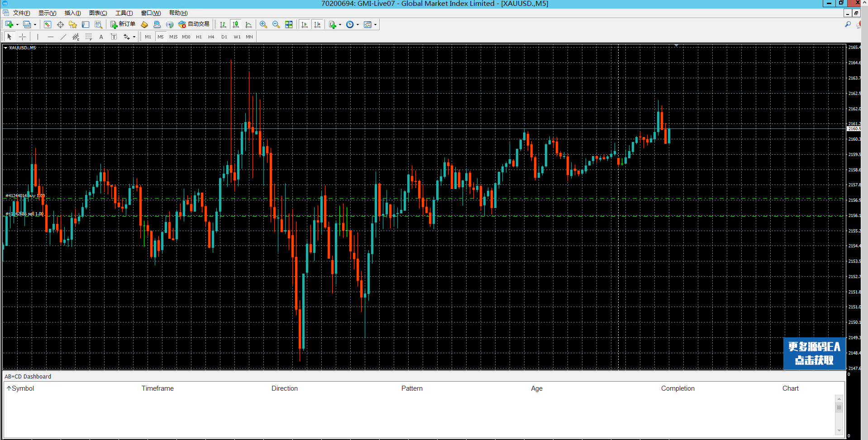Click the add indicators icon

coord(333,24)
